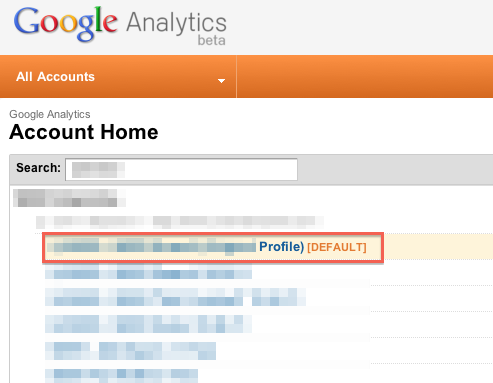
Task: Open the blue Profile) link in highlighted row
Action: pyautogui.click(x=281, y=247)
